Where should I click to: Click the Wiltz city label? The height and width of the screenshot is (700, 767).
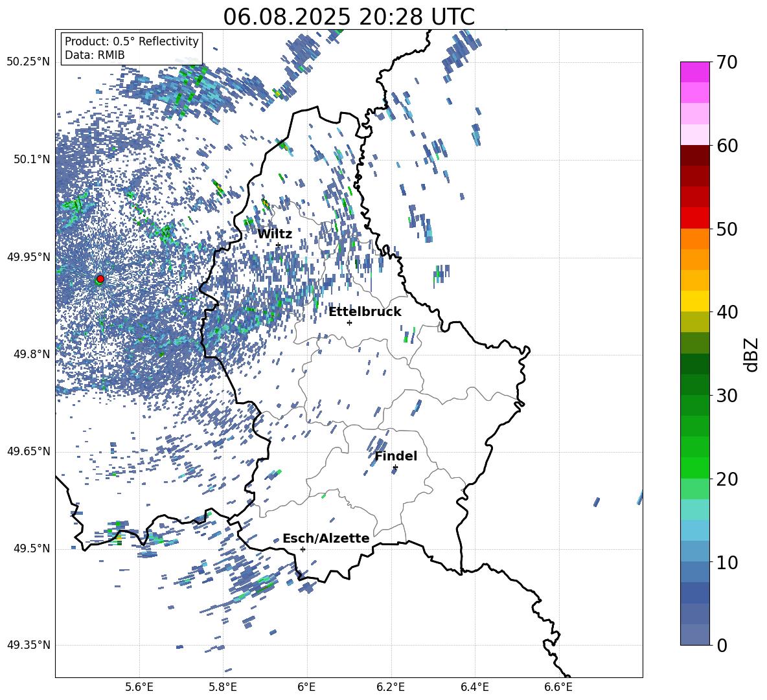point(275,234)
